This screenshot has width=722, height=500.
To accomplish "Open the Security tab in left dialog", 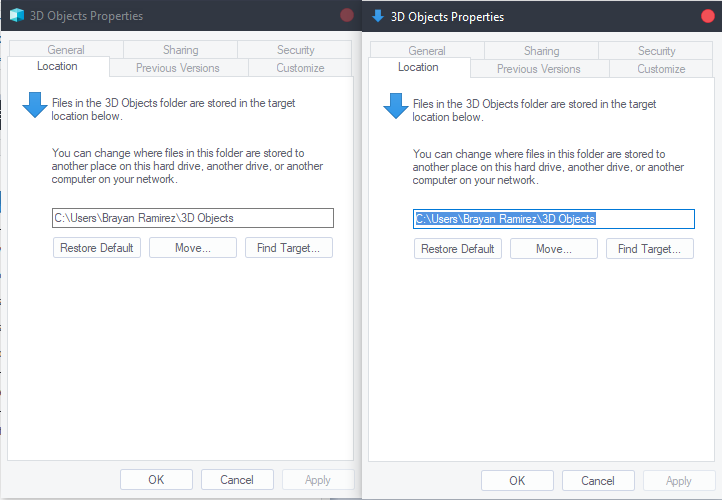I will 296,50.
